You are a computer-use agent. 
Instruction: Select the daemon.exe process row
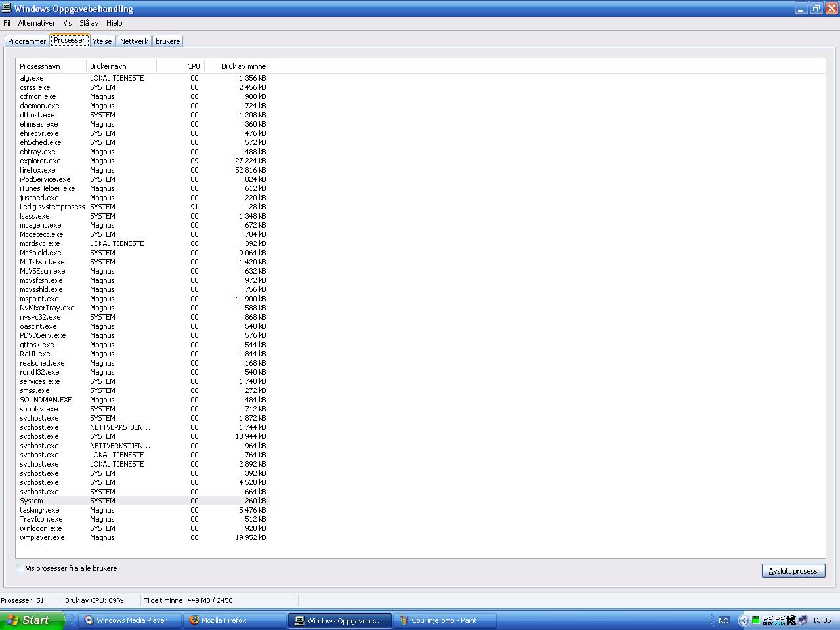(143, 106)
